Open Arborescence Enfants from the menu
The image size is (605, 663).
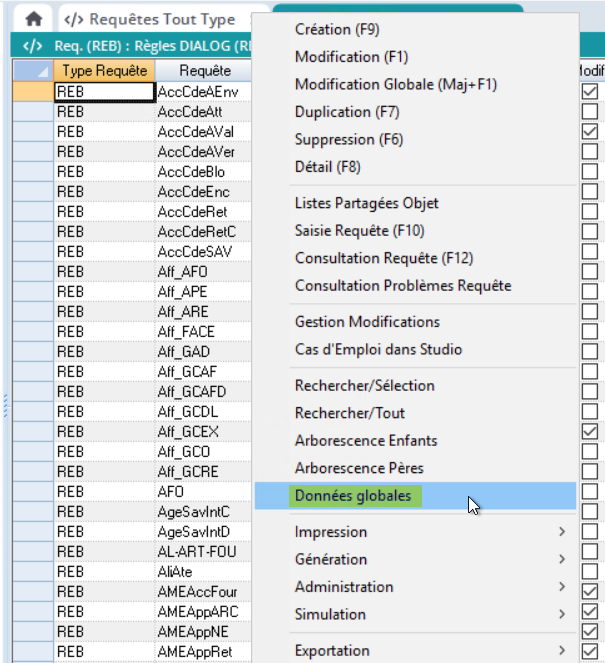[366, 441]
